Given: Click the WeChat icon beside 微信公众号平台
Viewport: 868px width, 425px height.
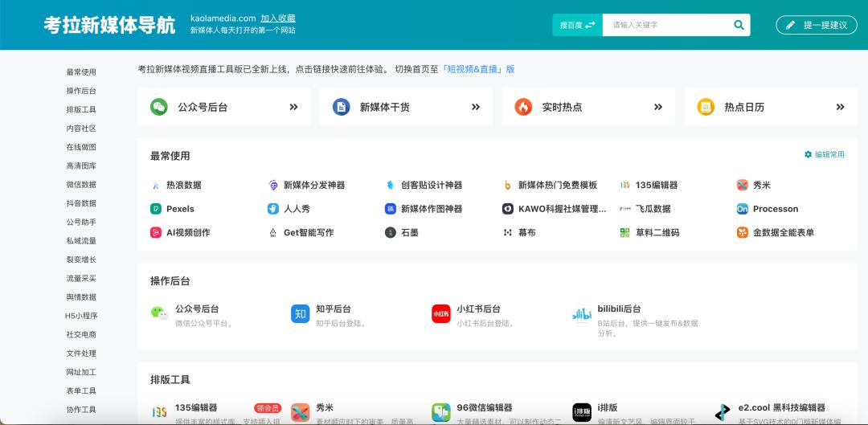Looking at the screenshot, I should point(159,314).
